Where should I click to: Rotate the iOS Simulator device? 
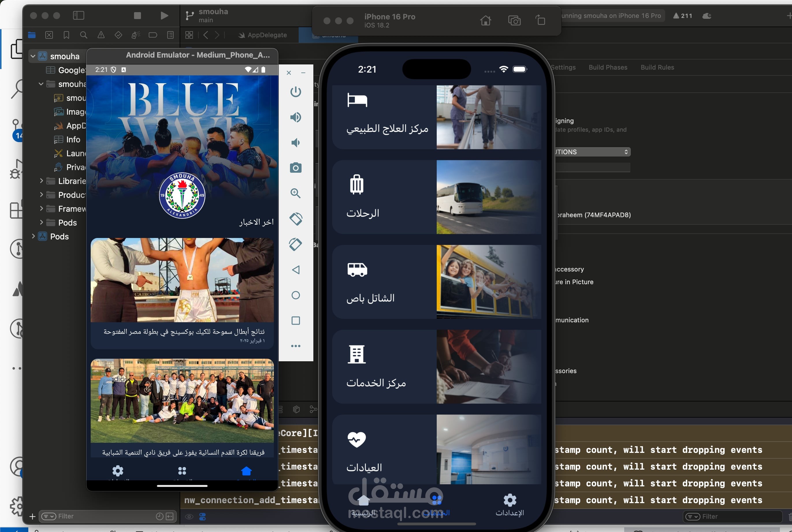pos(540,20)
